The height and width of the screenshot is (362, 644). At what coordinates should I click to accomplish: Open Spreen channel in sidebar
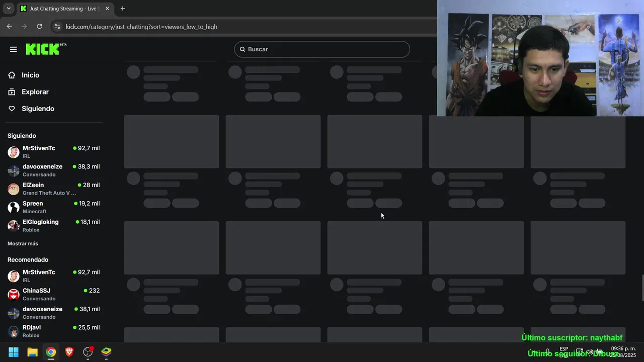tap(53, 207)
